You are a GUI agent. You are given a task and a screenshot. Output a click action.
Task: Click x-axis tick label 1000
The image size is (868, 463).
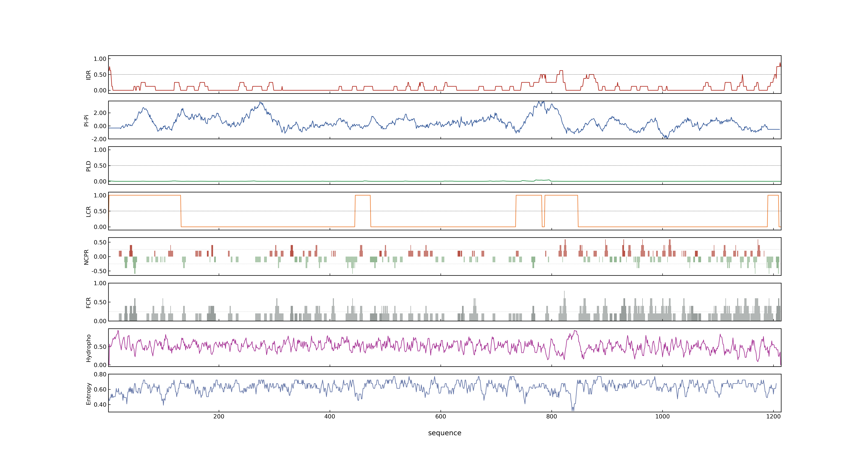662,416
